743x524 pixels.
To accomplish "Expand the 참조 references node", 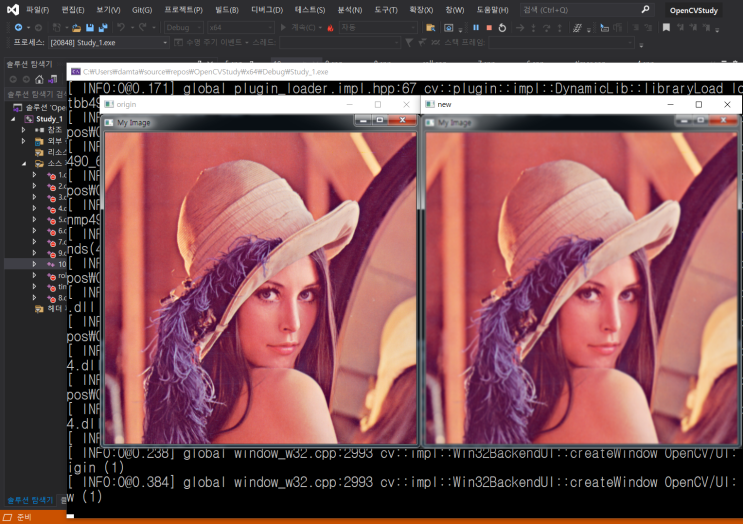I will pyautogui.click(x=23, y=129).
